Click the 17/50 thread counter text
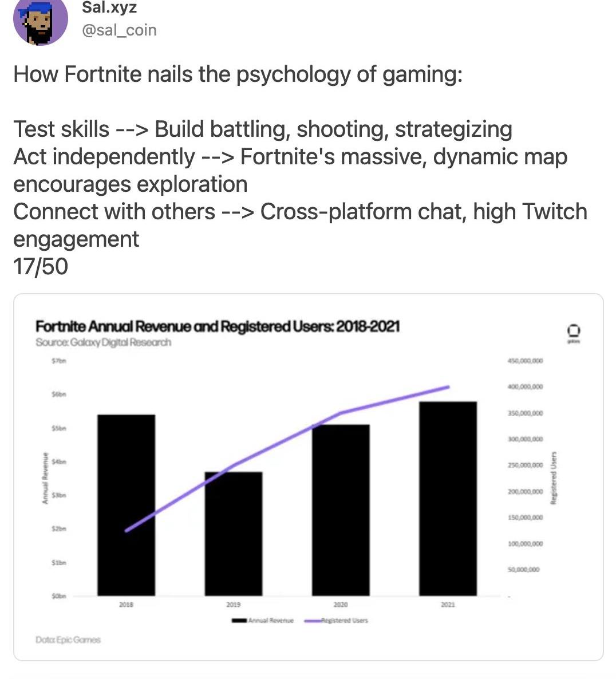The width and height of the screenshot is (616, 679). [x=41, y=266]
